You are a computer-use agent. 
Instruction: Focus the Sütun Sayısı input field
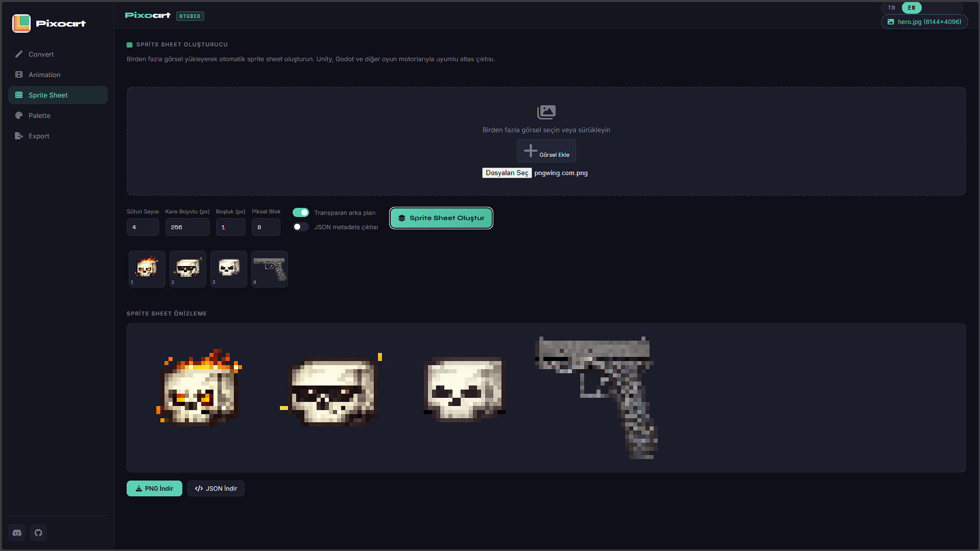pos(143,227)
